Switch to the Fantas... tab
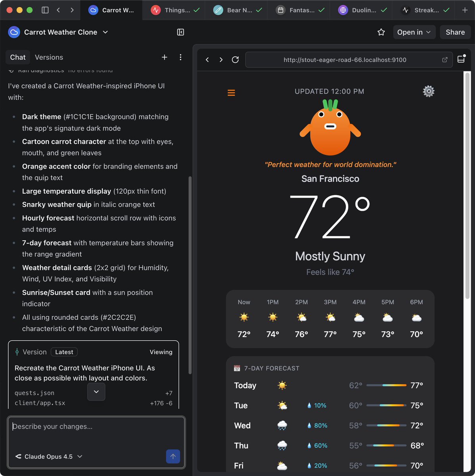The height and width of the screenshot is (476, 475). click(300, 10)
